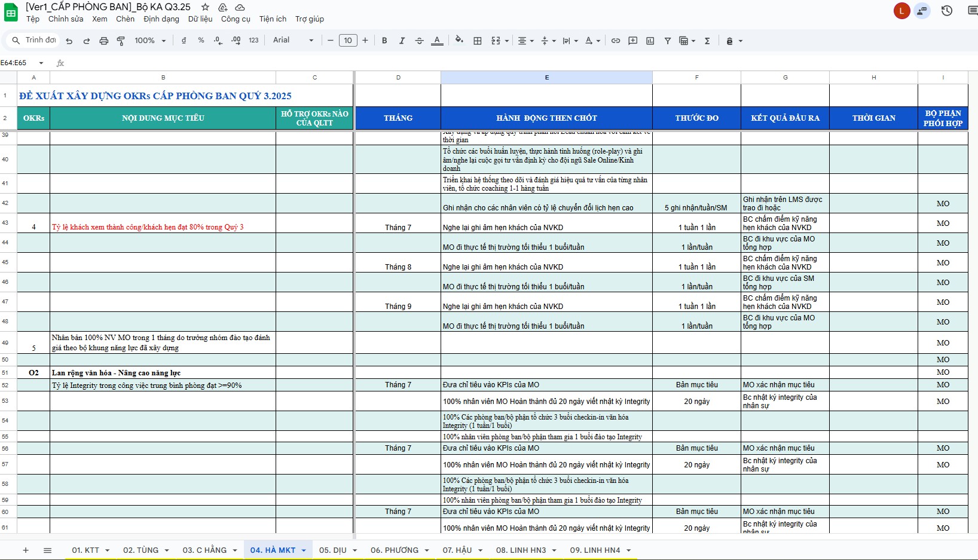Click the paint format icon
The image size is (978, 560).
[121, 41]
